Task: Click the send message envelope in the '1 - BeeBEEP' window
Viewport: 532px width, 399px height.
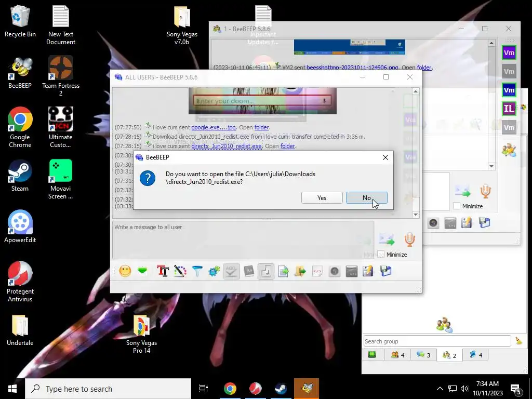Action: [463, 191]
